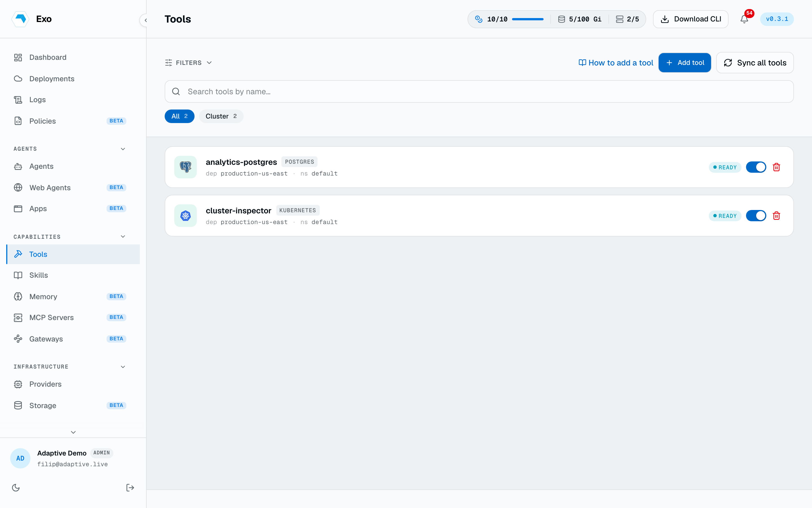812x508 pixels.
Task: Open Gateways page
Action: [x=73, y=339]
